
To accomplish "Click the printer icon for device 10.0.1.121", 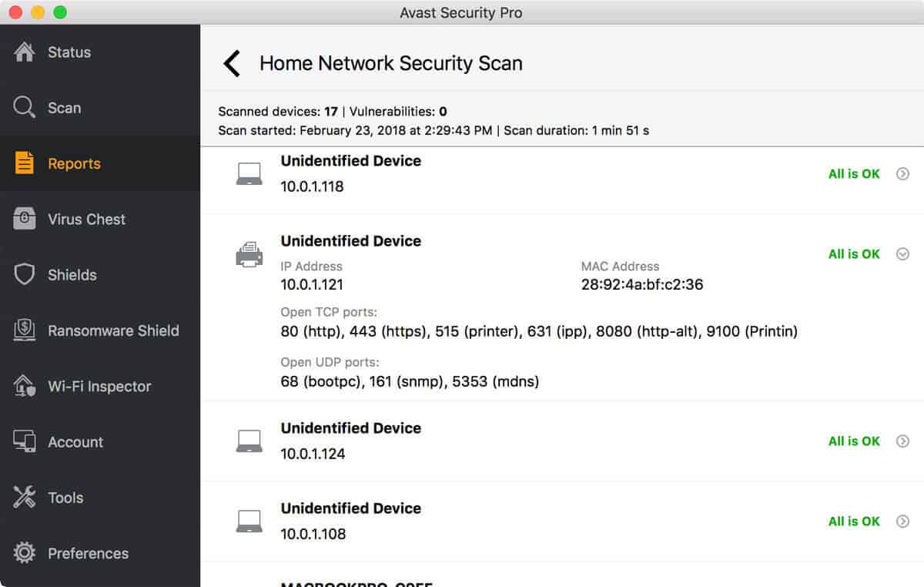I will tap(249, 254).
